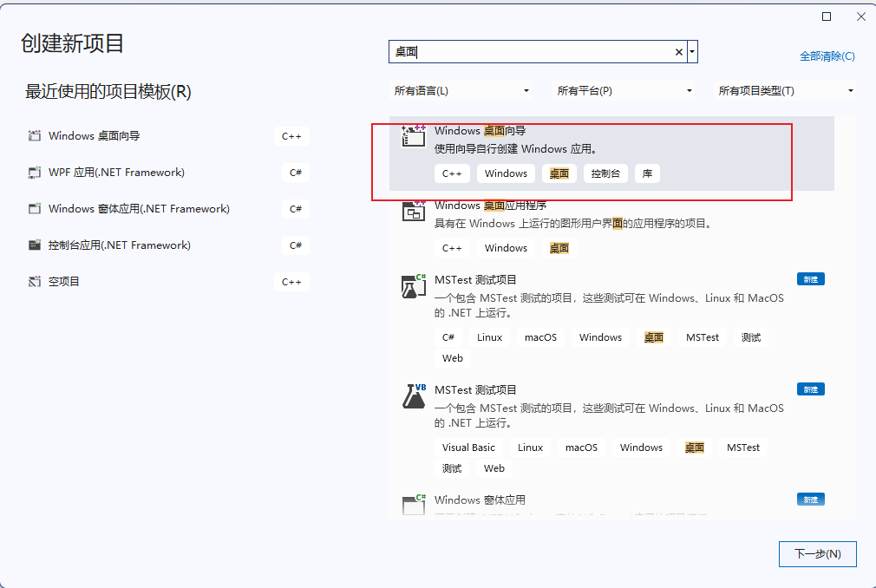The width and height of the screenshot is (876, 588).
Task: Click C# tag beside WPF 应用
Action: click(x=296, y=173)
